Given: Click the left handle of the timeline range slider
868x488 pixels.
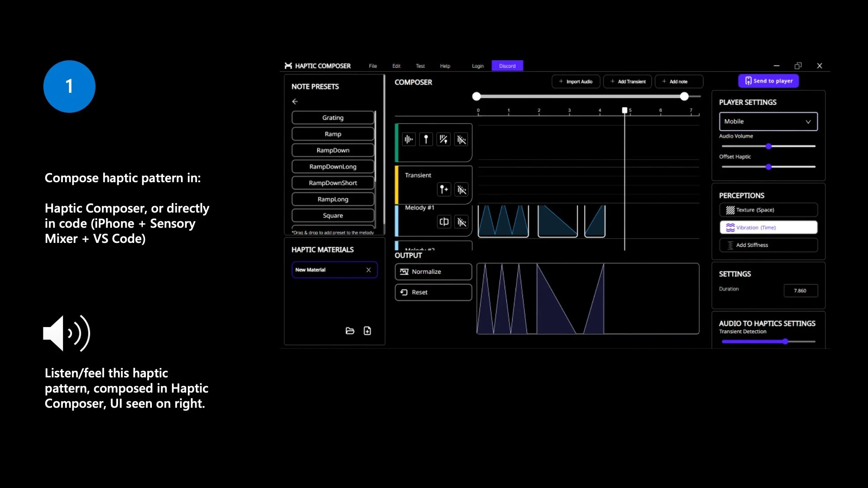Looking at the screenshot, I should [x=477, y=96].
